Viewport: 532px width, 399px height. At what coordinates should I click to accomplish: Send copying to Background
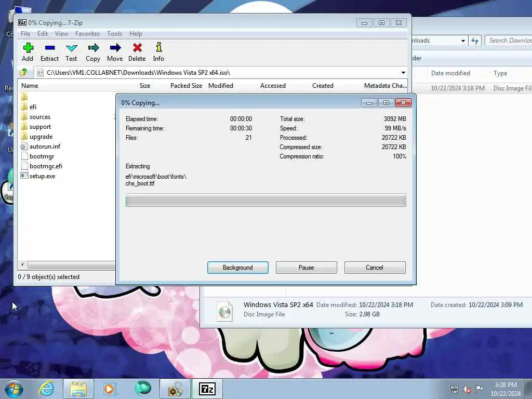click(238, 268)
